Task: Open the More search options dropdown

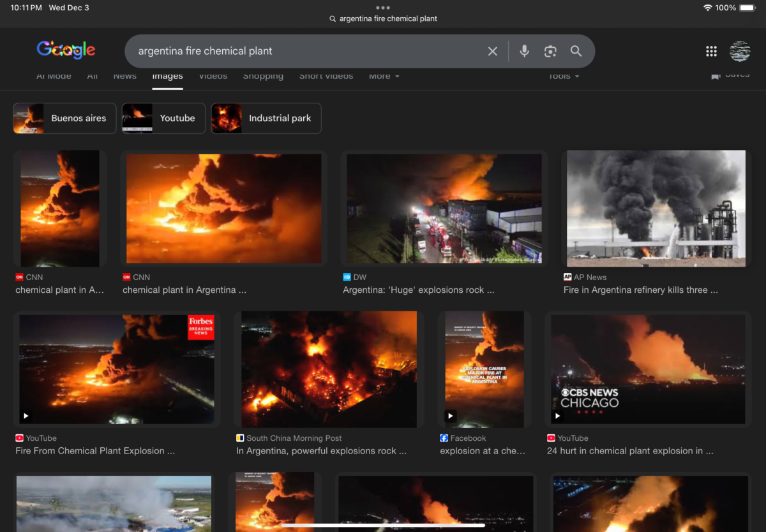Action: pos(384,76)
